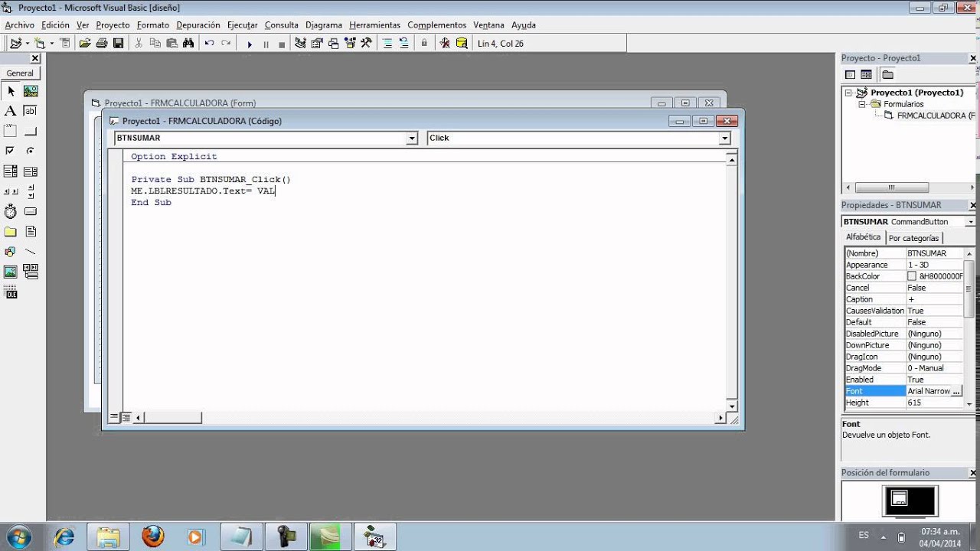
Task: Select the horizontal scrollbar control tool
Action: pyautogui.click(x=11, y=191)
